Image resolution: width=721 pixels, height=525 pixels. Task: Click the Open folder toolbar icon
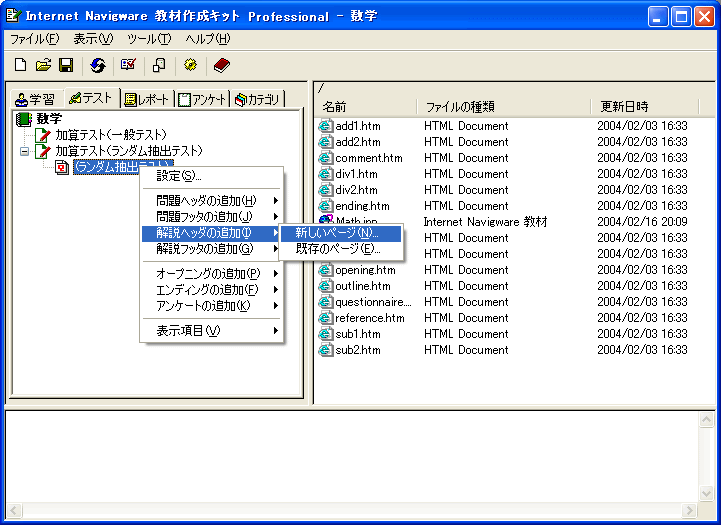point(43,65)
